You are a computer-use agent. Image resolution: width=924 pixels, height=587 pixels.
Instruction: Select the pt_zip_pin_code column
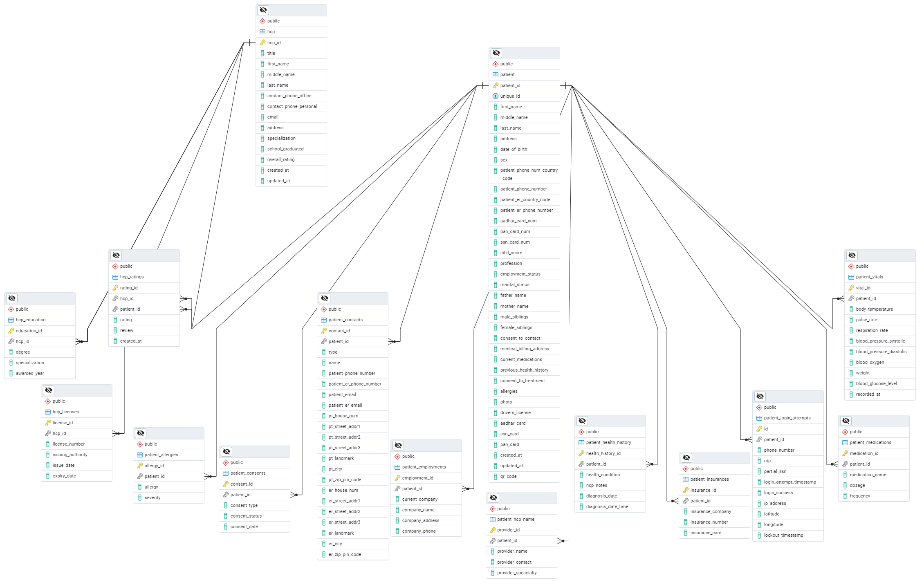[x=352, y=480]
